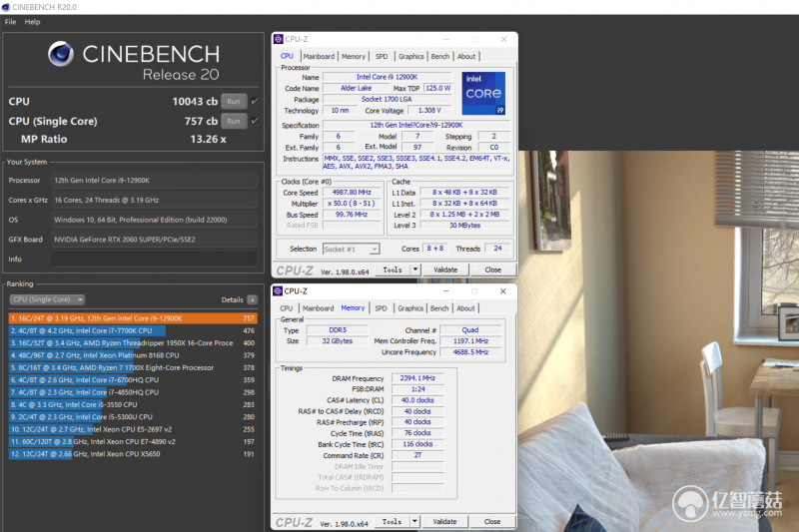This screenshot has width=799, height=532.
Task: Switch to Bench tab in lower CPU-Z
Action: tap(439, 308)
